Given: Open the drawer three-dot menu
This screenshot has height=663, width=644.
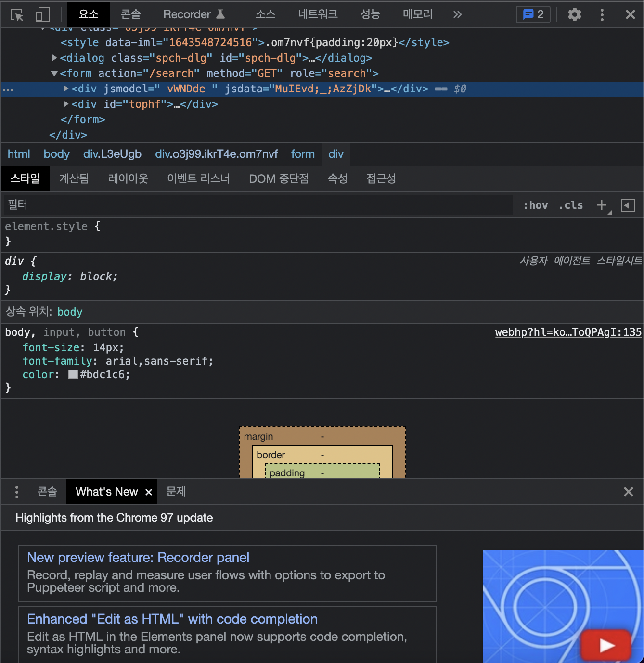Looking at the screenshot, I should (x=17, y=492).
